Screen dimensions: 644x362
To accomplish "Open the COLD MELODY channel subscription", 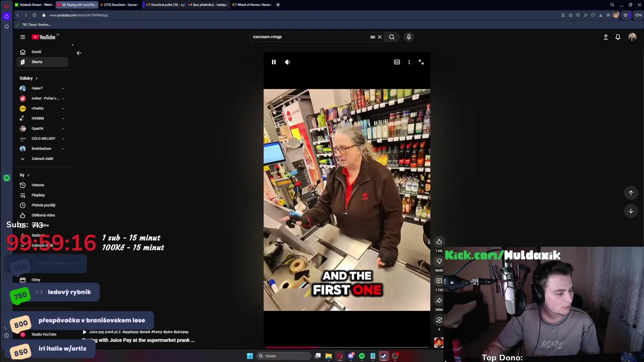I will (42, 138).
